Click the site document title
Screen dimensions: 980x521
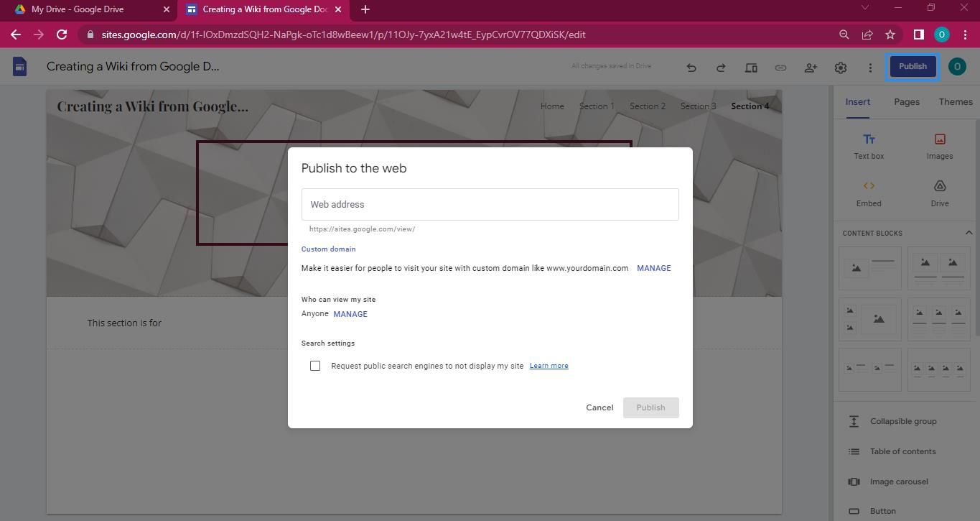click(x=133, y=67)
